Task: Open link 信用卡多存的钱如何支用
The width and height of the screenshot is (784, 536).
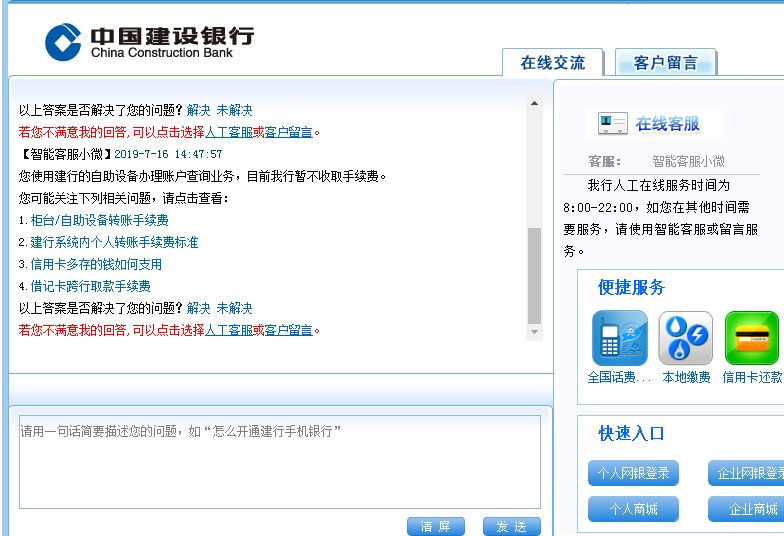Action: (96, 264)
